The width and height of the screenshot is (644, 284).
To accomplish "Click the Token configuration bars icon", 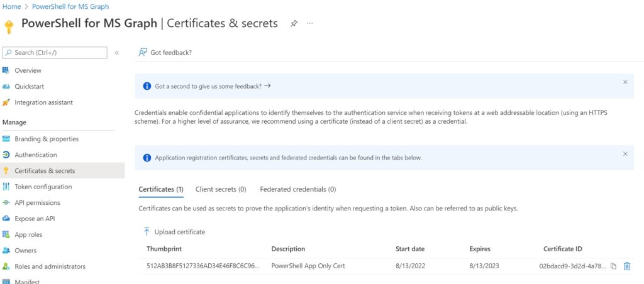I will point(6,187).
